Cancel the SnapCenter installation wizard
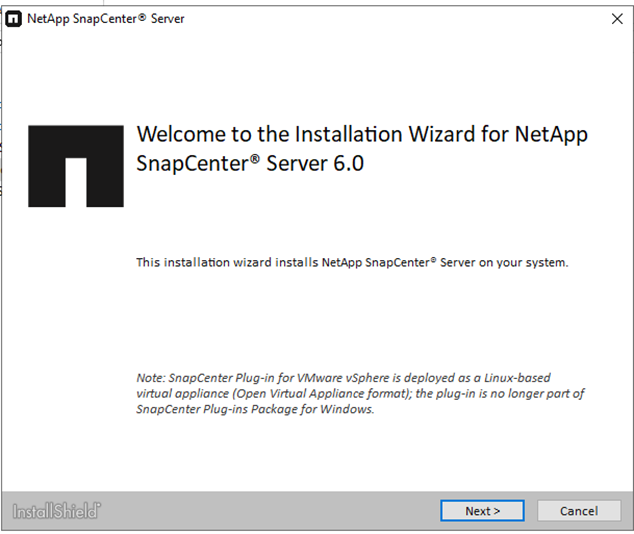Screen dimensions: 634x534 point(579,511)
